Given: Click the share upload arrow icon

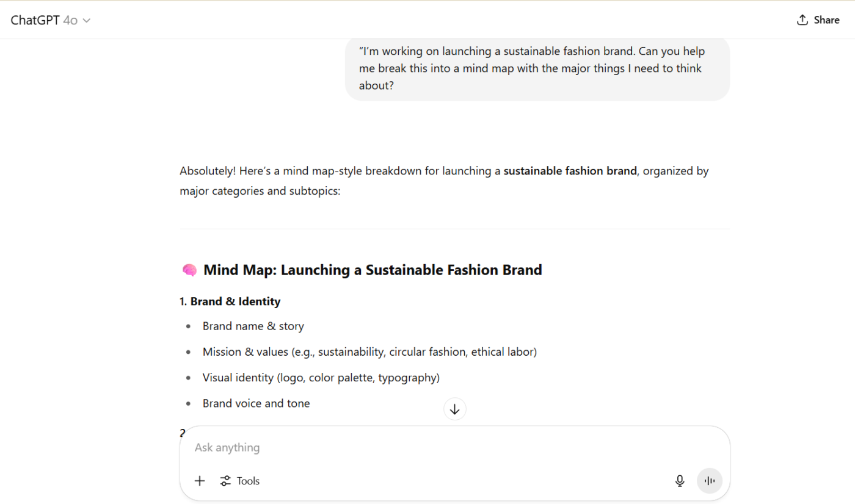Looking at the screenshot, I should pyautogui.click(x=802, y=20).
